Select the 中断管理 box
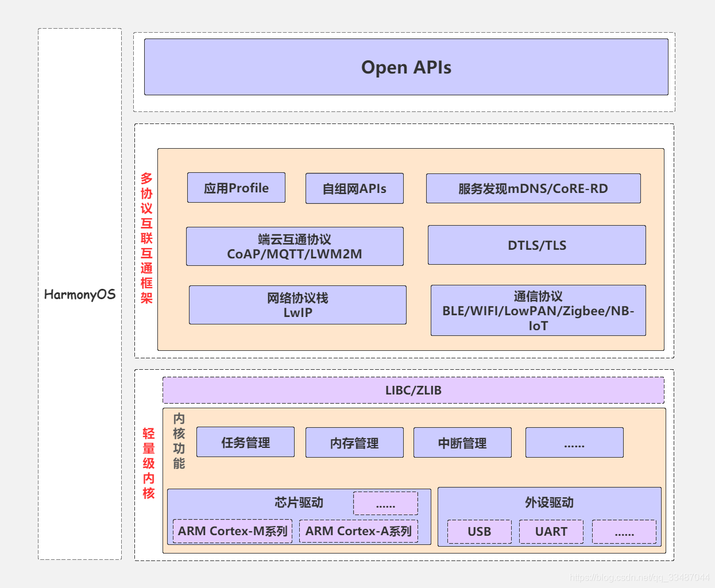715x588 pixels. pyautogui.click(x=462, y=443)
